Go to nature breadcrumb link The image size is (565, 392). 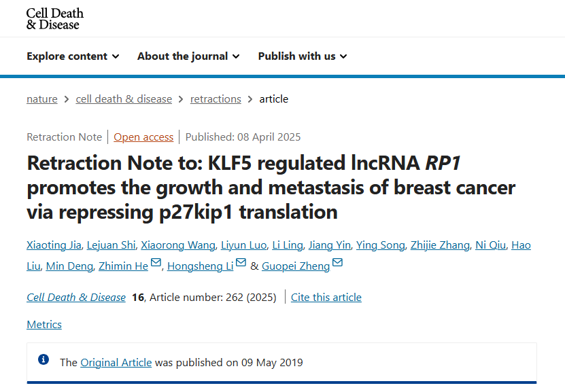(x=41, y=99)
